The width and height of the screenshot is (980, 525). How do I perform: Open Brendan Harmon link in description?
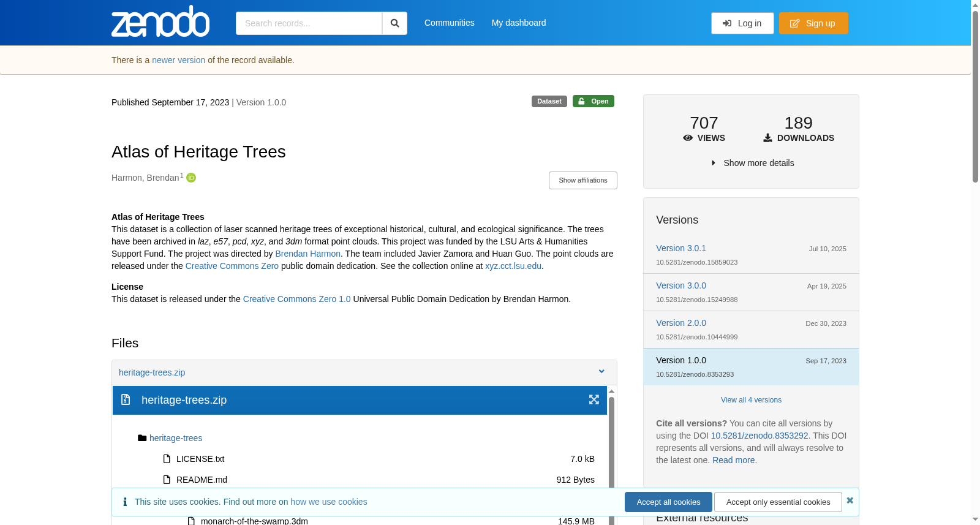(x=308, y=254)
